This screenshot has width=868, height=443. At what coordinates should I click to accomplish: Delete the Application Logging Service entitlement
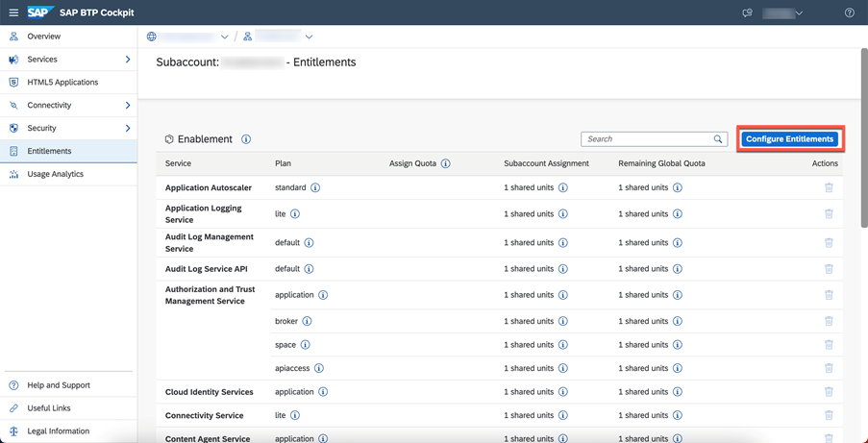(x=829, y=213)
